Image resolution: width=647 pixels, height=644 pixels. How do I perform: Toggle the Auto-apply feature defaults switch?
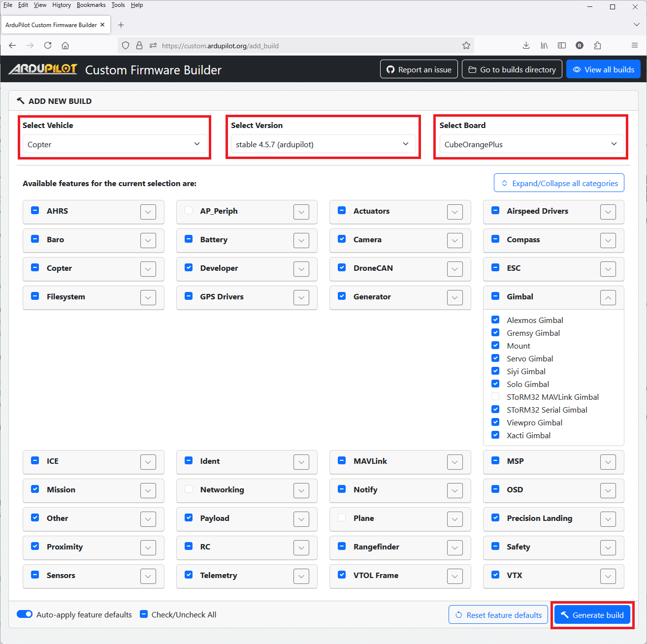pos(25,614)
